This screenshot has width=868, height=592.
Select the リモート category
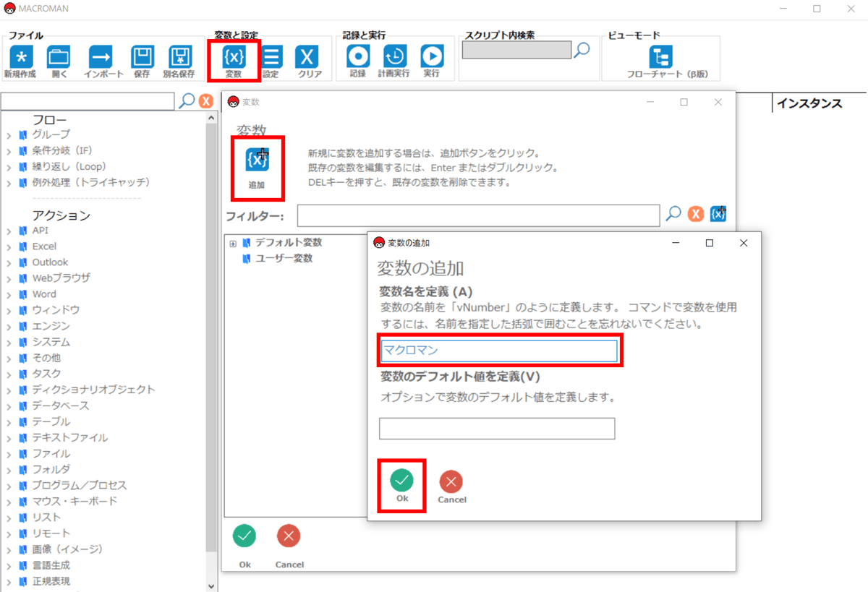click(x=51, y=533)
